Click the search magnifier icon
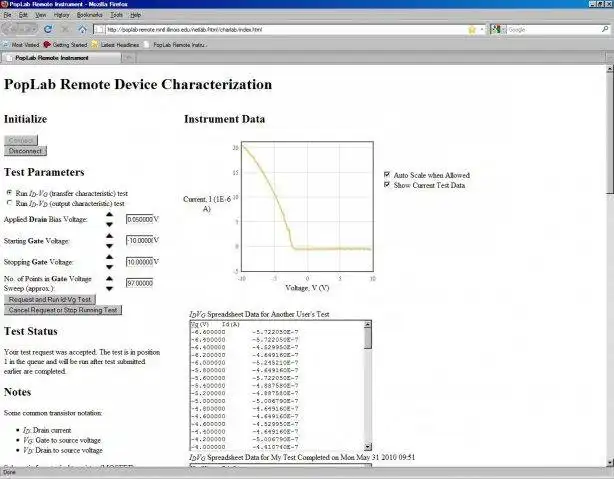The width and height of the screenshot is (614, 479). [605, 29]
